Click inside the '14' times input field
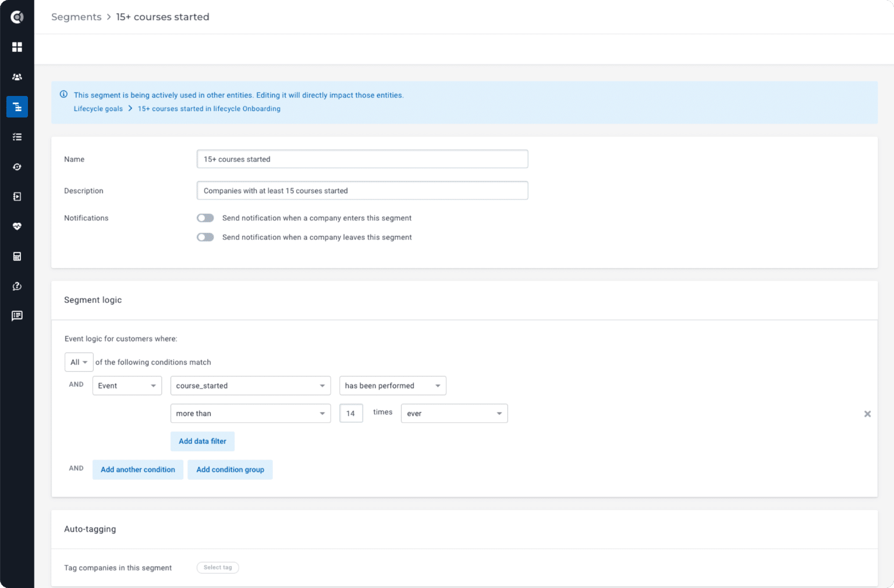The height and width of the screenshot is (588, 894). point(351,413)
